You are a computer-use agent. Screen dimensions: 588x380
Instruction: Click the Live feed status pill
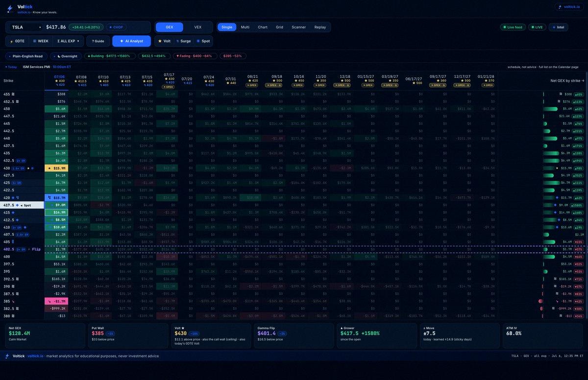click(x=513, y=27)
